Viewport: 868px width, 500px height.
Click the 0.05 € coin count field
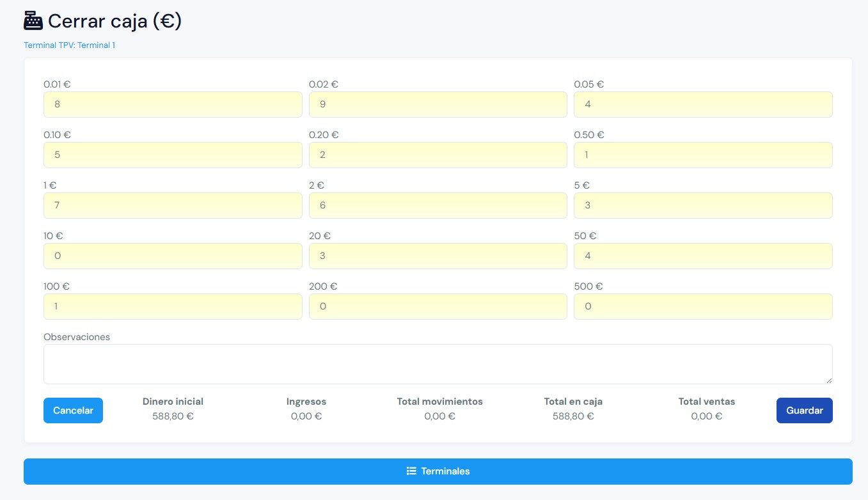tap(703, 104)
